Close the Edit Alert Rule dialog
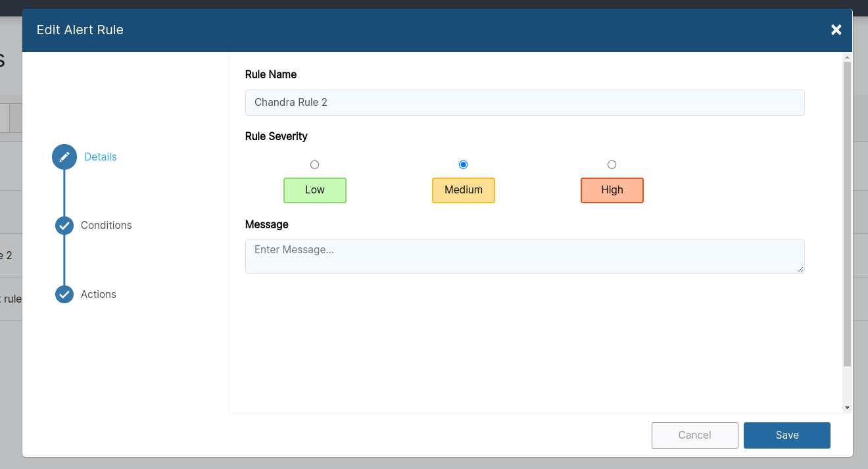This screenshot has width=868, height=469. (836, 30)
